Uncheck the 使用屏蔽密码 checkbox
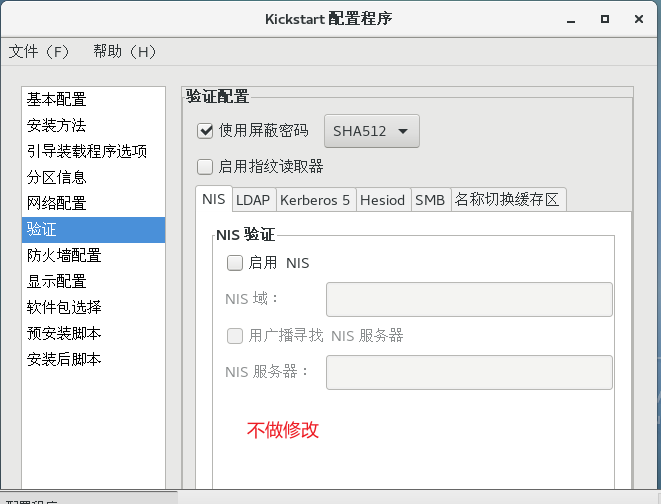This screenshot has height=504, width=661. [205, 131]
